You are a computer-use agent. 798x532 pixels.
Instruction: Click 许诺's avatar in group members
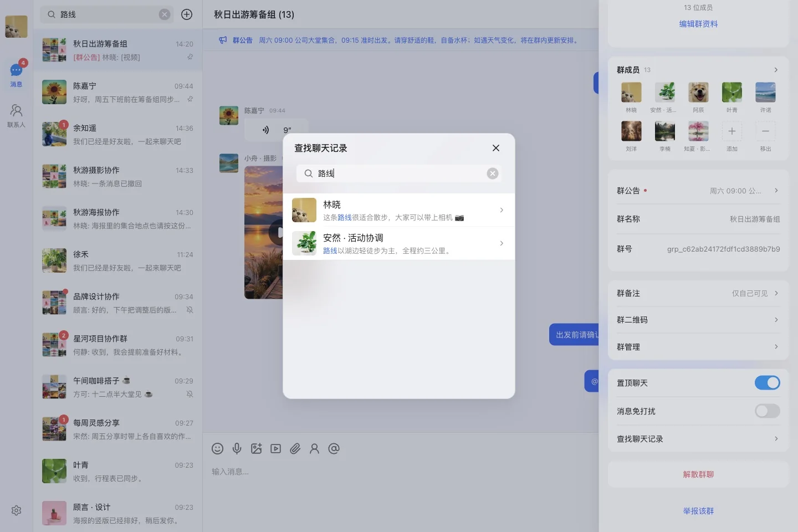765,93
